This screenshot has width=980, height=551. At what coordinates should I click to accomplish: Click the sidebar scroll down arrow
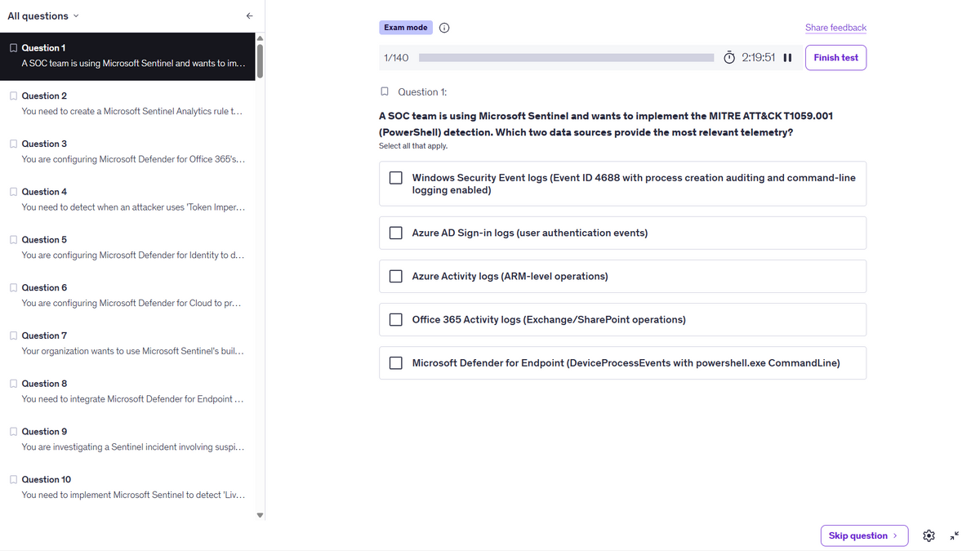pos(261,515)
